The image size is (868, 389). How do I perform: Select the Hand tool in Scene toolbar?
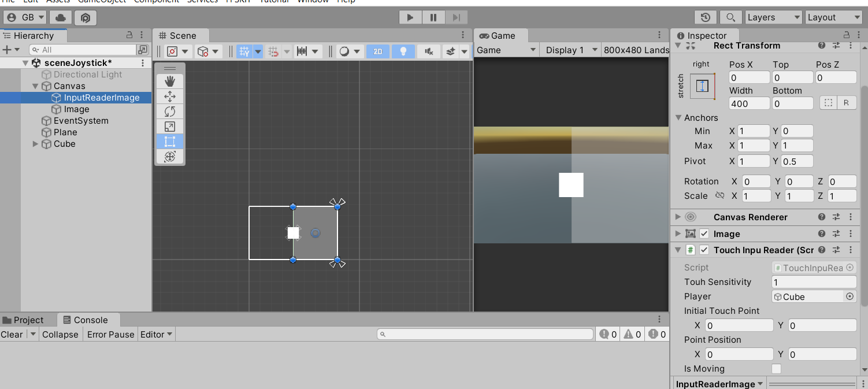(x=170, y=81)
